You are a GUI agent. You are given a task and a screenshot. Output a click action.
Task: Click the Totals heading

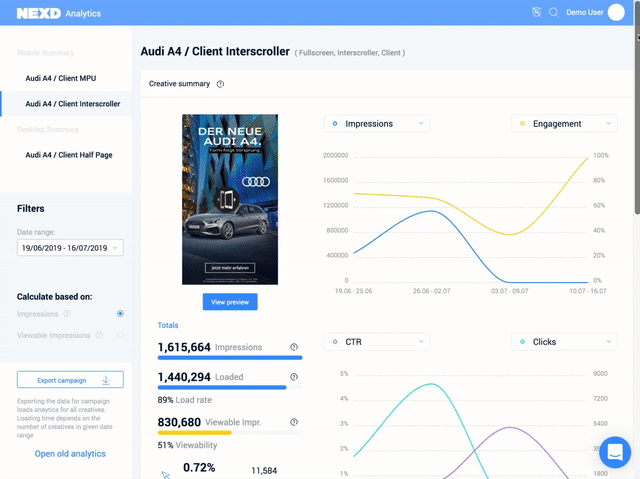[168, 325]
